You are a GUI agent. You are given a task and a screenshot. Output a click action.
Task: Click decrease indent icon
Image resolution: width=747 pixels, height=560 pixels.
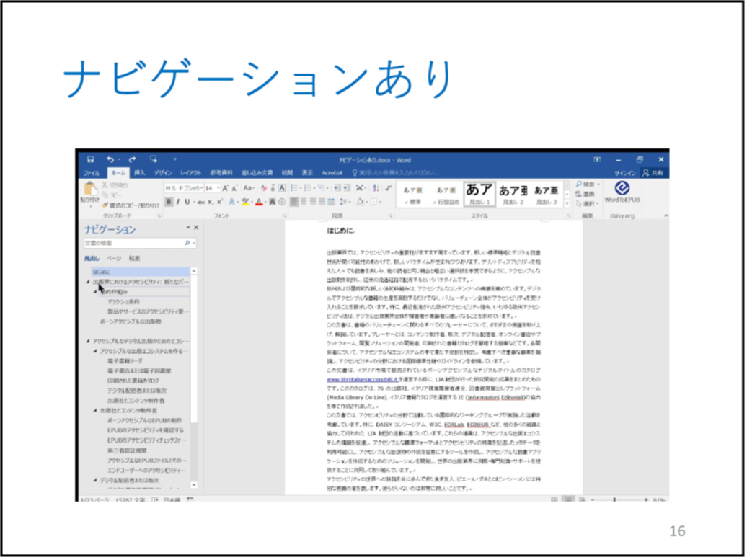point(337,188)
